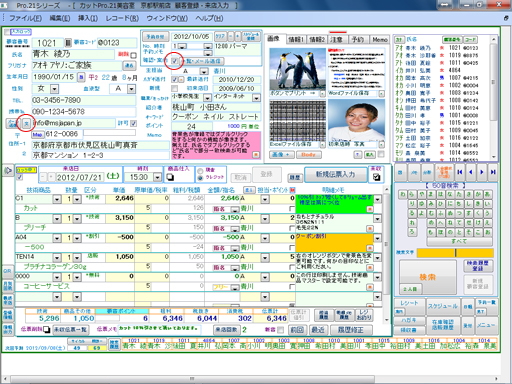The height and width of the screenshot is (384, 512).
Task: Click the 新規伝票入力 button
Action: point(335,174)
